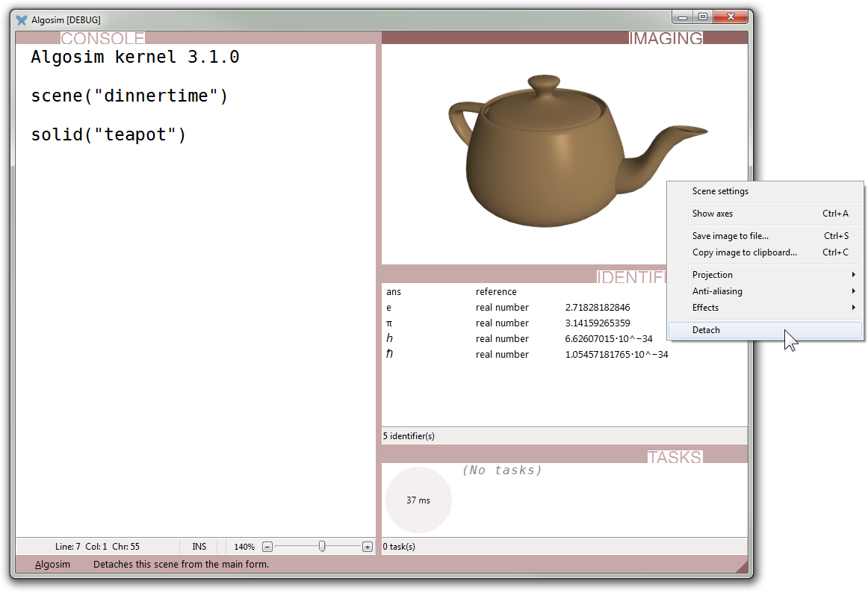The height and width of the screenshot is (593, 868).
Task: Open the Algosim menu in bottom bar
Action: [52, 565]
